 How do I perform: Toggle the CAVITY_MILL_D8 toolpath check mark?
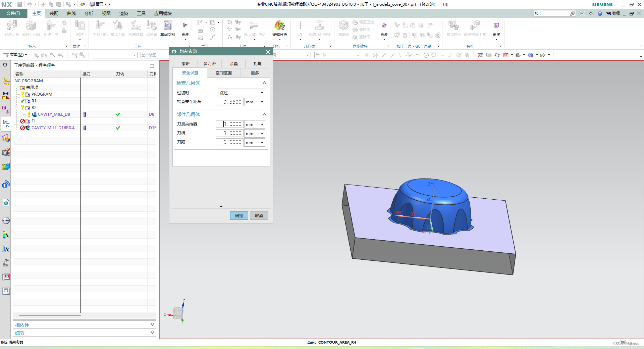coord(118,114)
